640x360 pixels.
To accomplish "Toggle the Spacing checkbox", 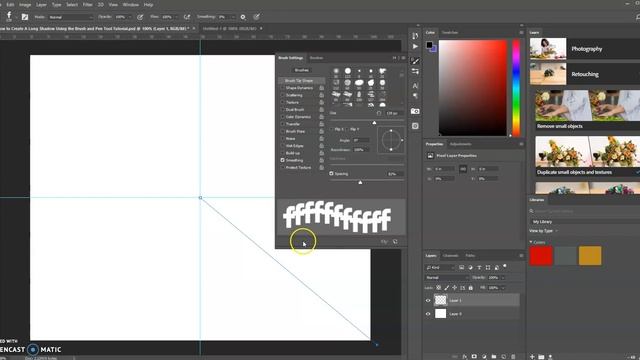I will [331, 173].
